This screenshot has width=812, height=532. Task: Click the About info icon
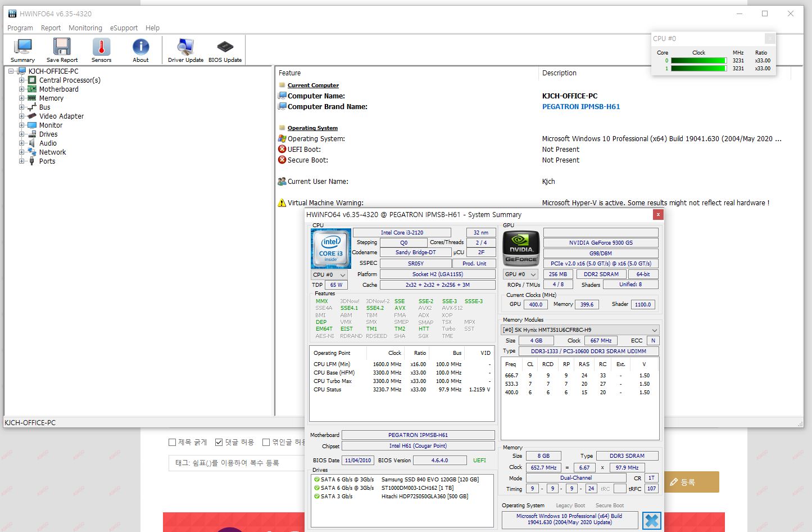pyautogui.click(x=140, y=50)
